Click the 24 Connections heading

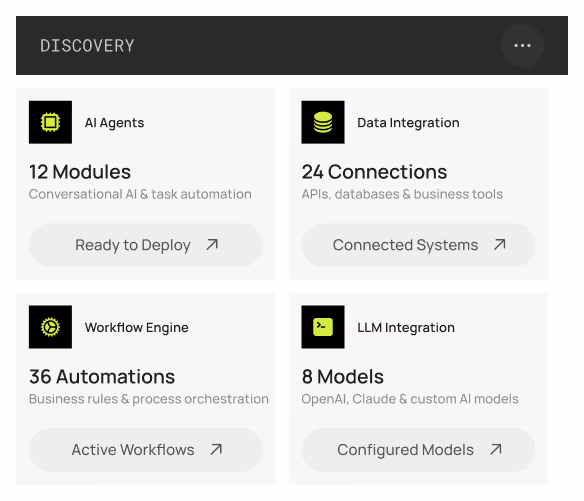(x=374, y=172)
